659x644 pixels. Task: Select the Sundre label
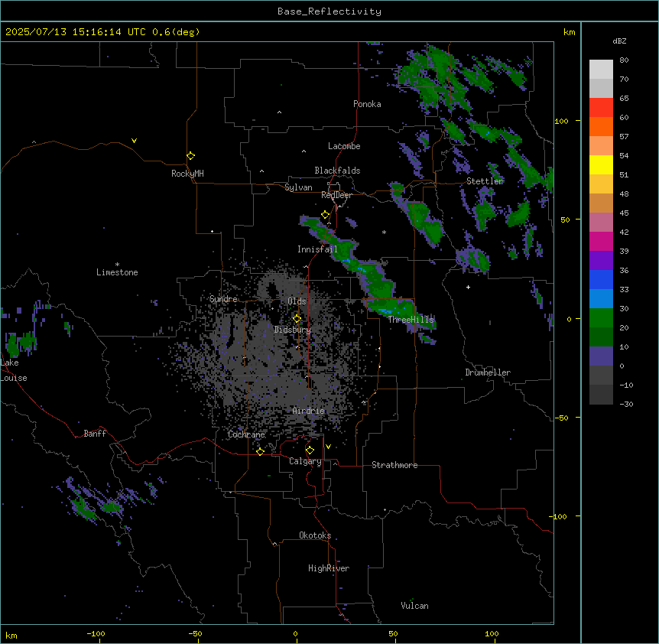[x=223, y=299]
